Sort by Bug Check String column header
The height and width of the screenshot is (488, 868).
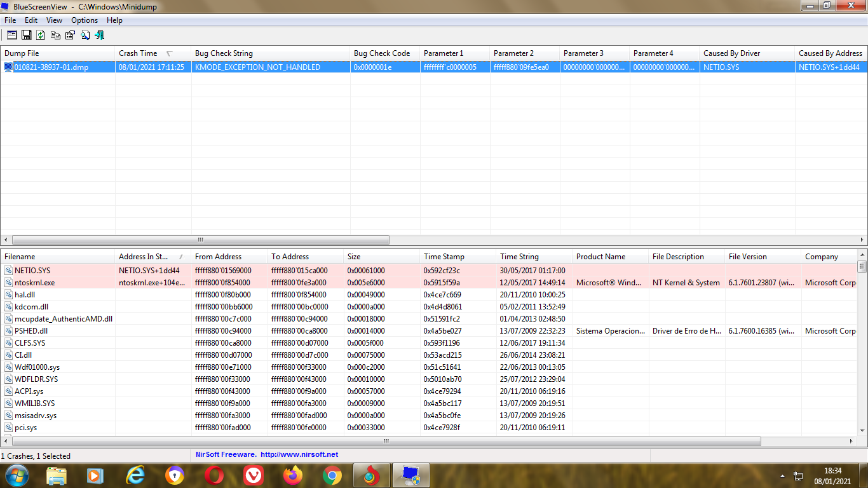coord(270,53)
